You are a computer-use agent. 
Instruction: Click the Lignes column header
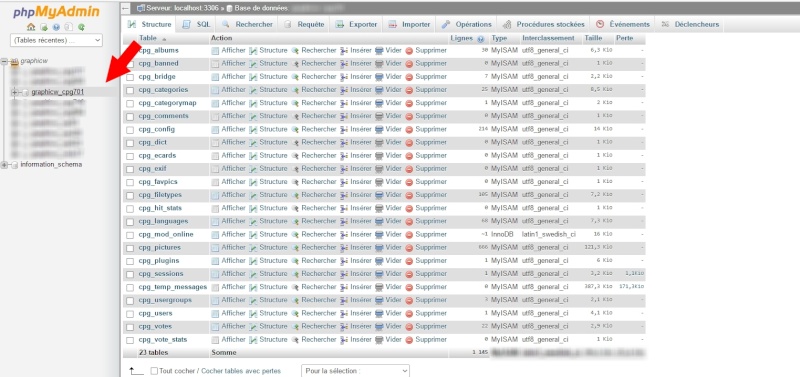click(x=462, y=38)
